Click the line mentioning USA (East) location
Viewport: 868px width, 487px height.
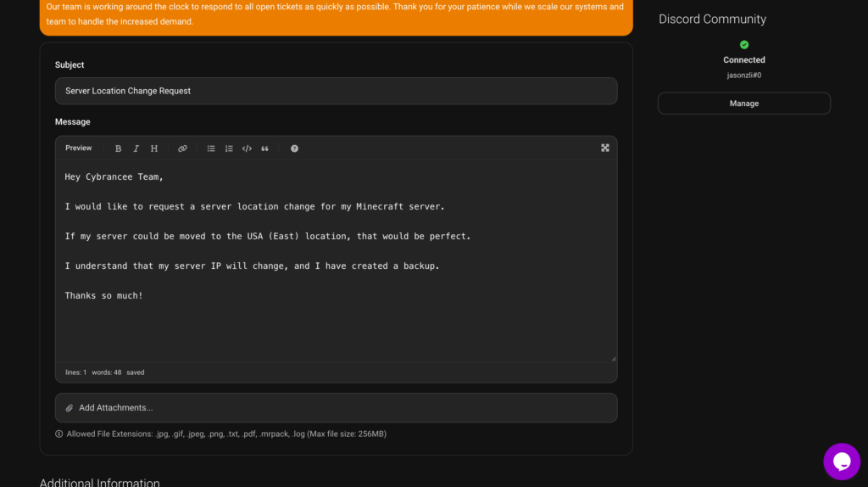[267, 236]
